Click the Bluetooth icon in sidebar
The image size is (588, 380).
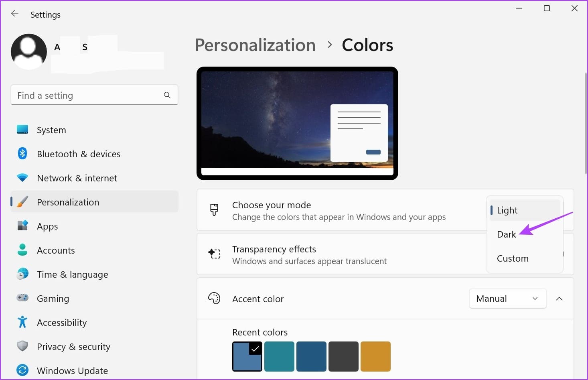pos(22,154)
